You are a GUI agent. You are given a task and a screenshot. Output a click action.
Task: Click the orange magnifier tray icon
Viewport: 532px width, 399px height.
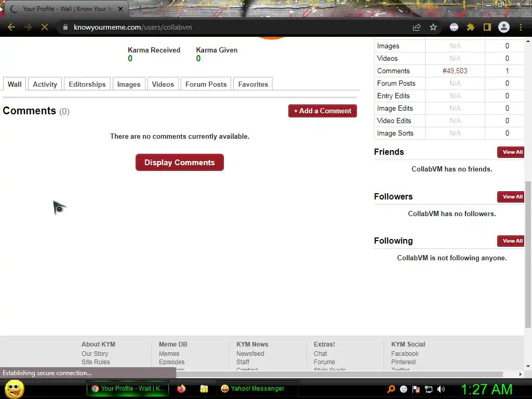pyautogui.click(x=391, y=389)
